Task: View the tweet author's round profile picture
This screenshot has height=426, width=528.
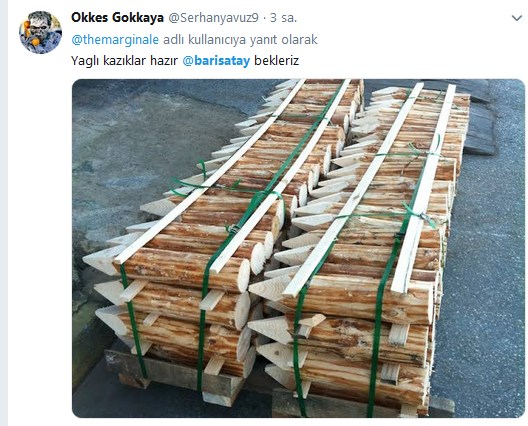Action: click(40, 32)
